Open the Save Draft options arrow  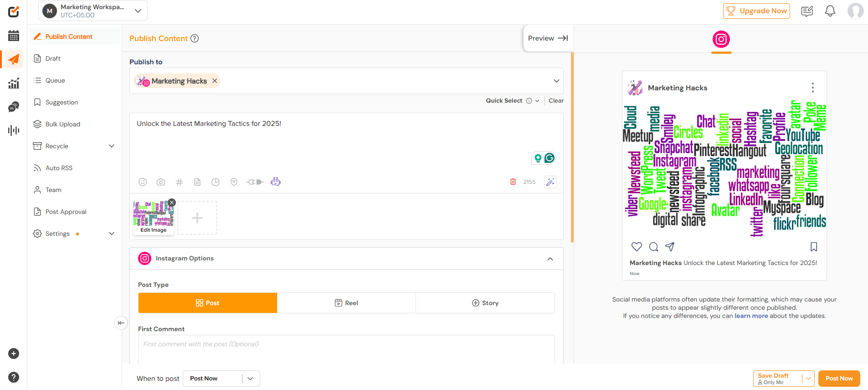tap(808, 379)
